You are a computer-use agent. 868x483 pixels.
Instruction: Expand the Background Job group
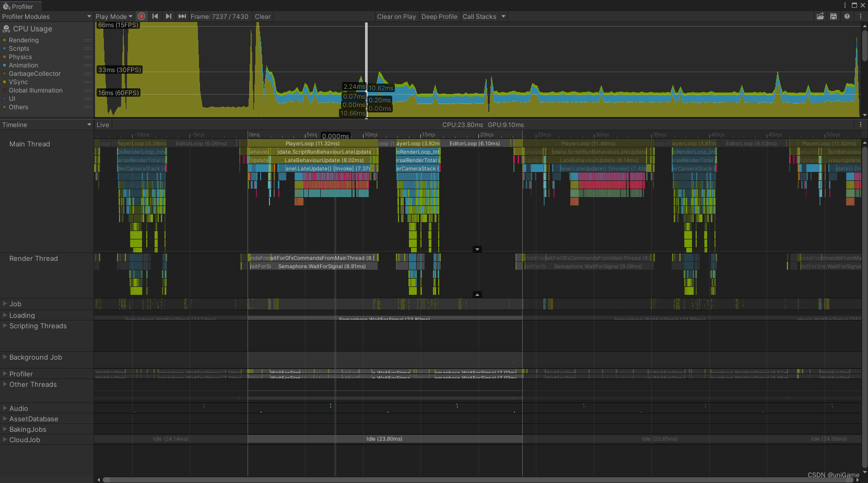click(5, 357)
